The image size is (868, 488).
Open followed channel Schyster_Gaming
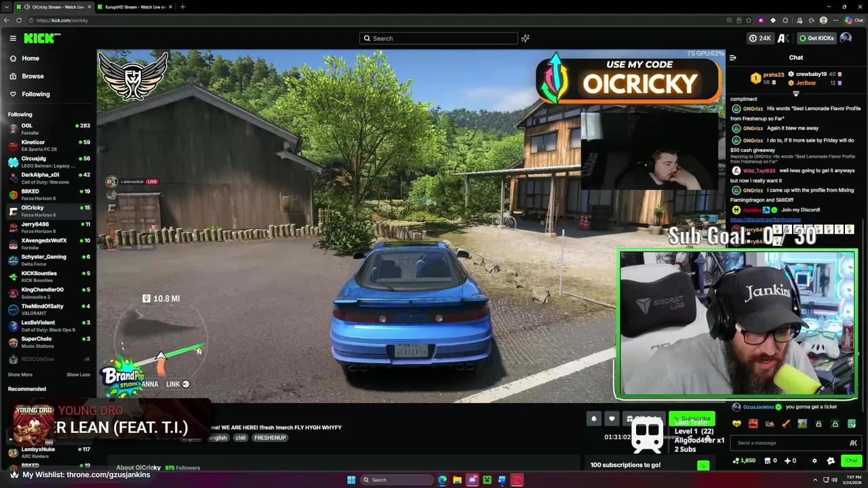pyautogui.click(x=47, y=260)
